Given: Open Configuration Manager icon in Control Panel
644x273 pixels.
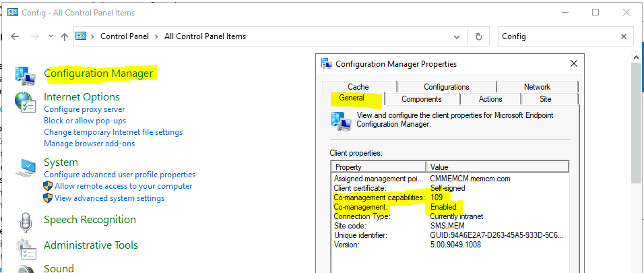Looking at the screenshot, I should point(25,75).
